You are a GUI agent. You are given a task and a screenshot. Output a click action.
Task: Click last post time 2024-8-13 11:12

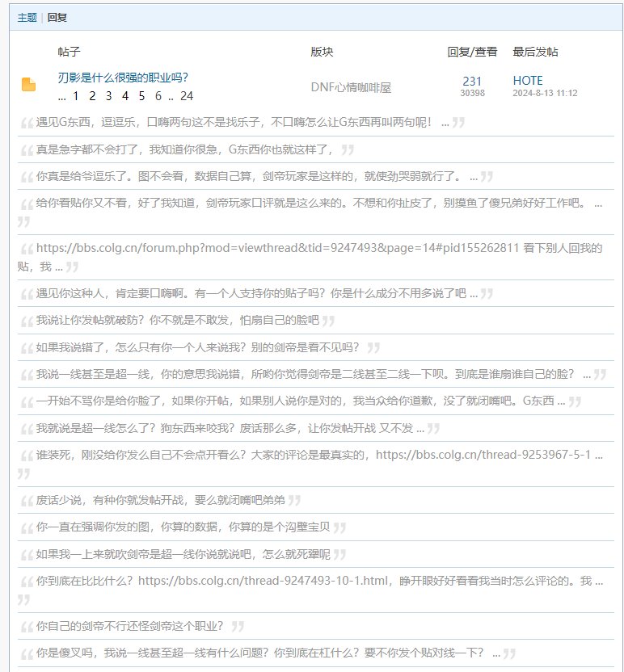click(x=545, y=93)
